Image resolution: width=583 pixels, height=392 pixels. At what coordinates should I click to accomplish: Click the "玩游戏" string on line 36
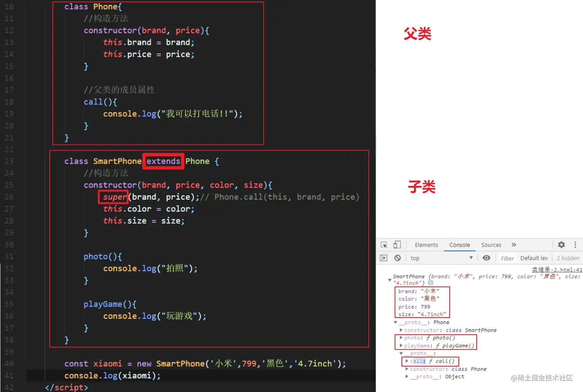[180, 316]
